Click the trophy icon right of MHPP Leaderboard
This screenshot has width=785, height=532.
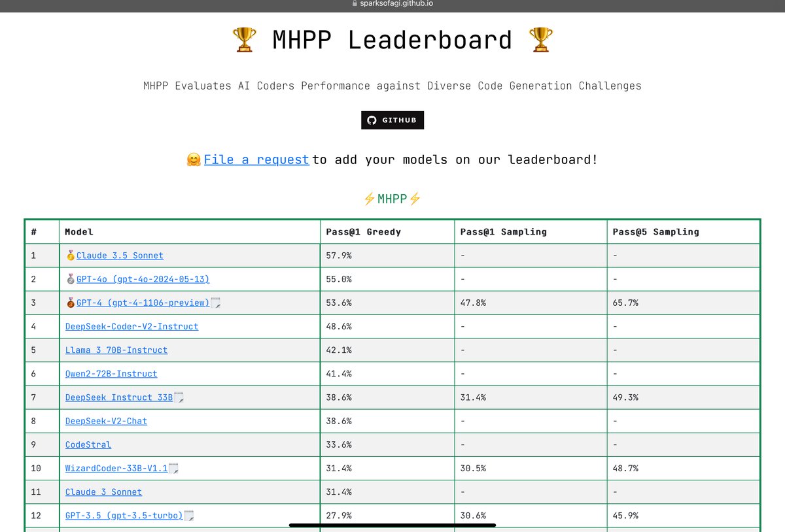point(541,41)
